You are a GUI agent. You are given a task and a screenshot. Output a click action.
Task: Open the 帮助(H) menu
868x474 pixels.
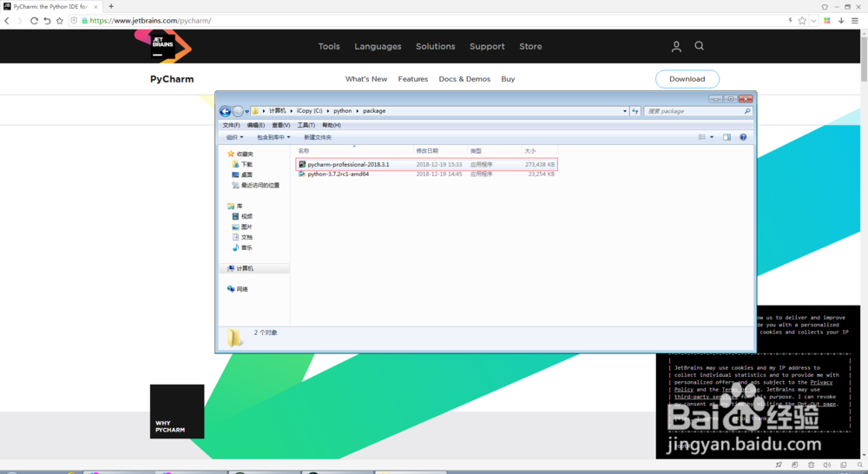click(x=331, y=125)
